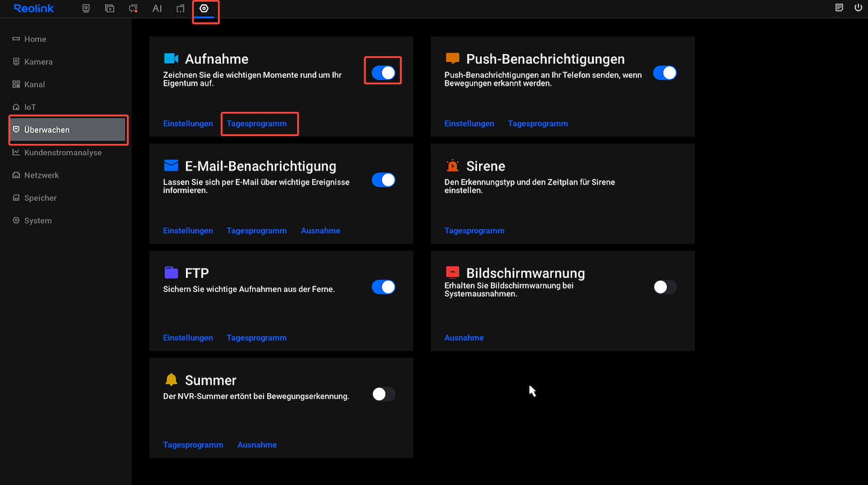Open Tagesprogramm under FTP

tap(257, 338)
